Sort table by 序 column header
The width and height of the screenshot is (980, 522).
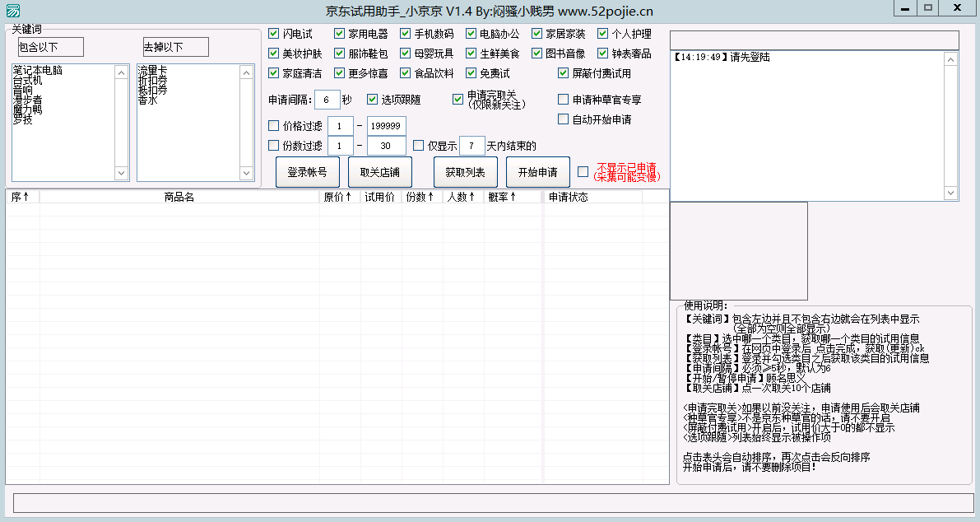tap(22, 197)
